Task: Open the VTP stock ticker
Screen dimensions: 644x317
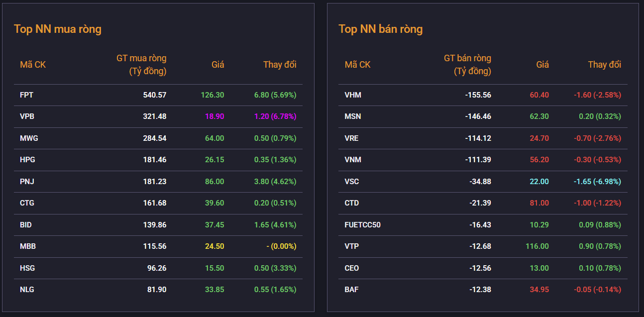Action: point(351,246)
